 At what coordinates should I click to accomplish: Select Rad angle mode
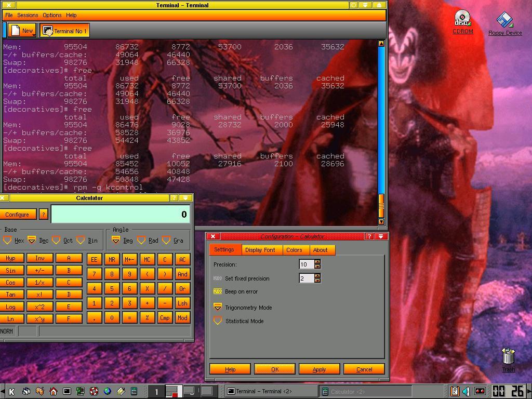148,241
